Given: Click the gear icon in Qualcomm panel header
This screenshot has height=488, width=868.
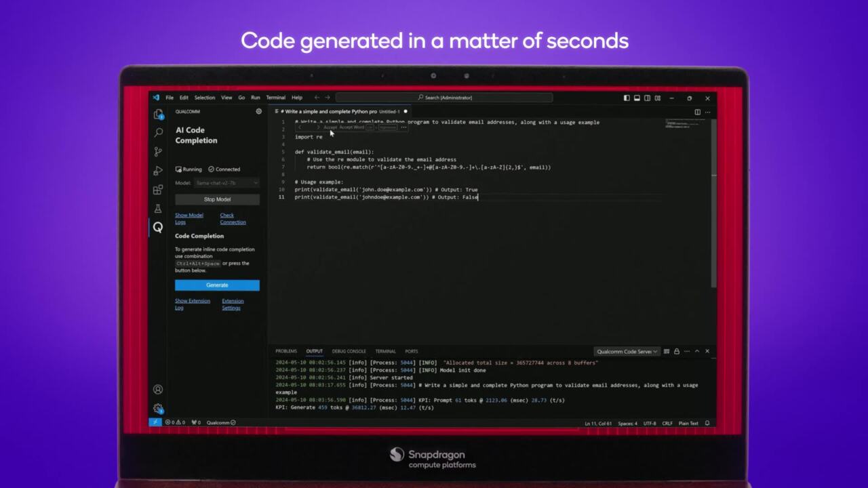Looking at the screenshot, I should 258,111.
